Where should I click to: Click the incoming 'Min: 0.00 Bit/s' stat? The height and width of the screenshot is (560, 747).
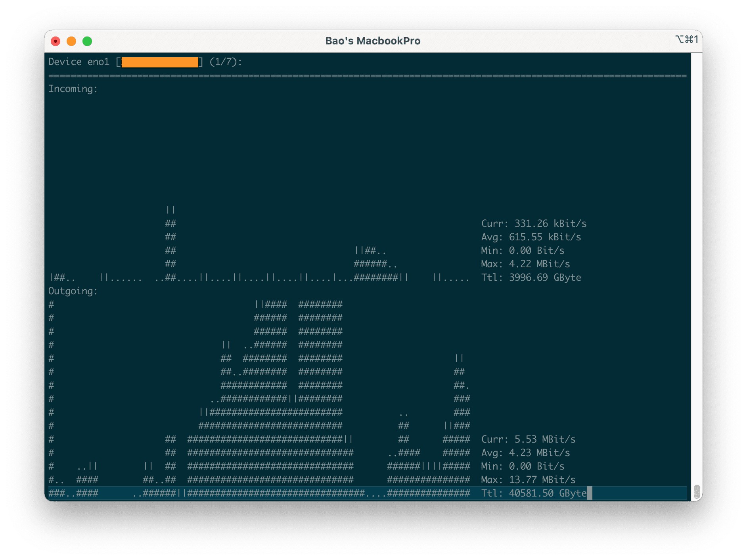point(524,250)
